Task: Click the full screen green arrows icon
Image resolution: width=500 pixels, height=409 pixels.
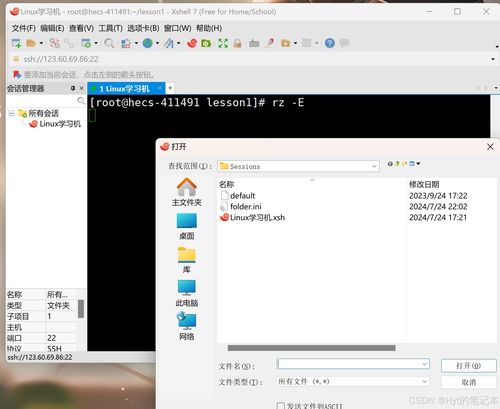Action: point(223,43)
